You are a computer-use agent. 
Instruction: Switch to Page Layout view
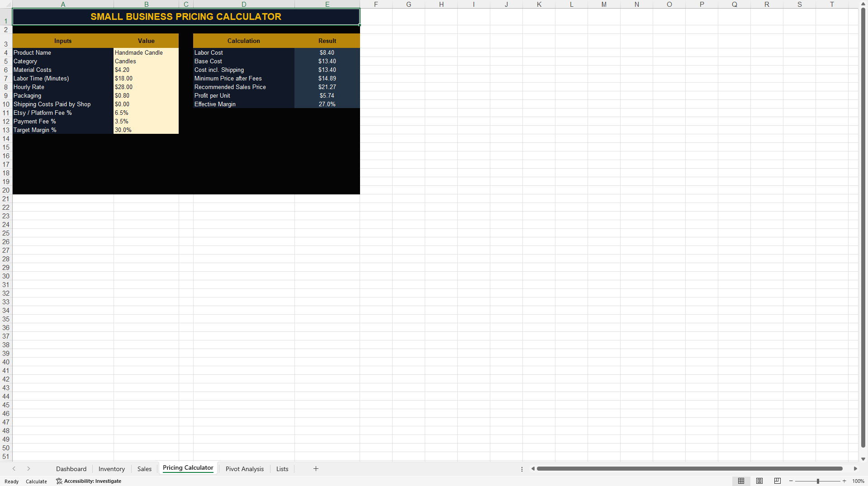coord(759,481)
